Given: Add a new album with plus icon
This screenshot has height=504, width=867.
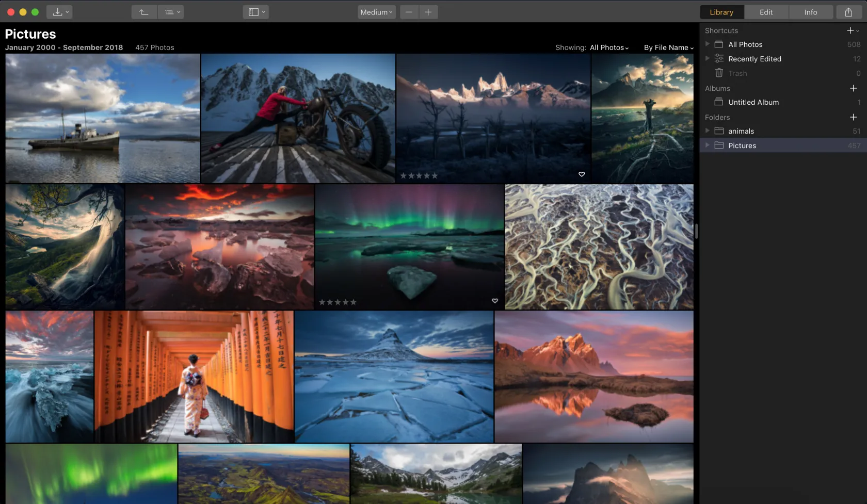Looking at the screenshot, I should point(853,88).
